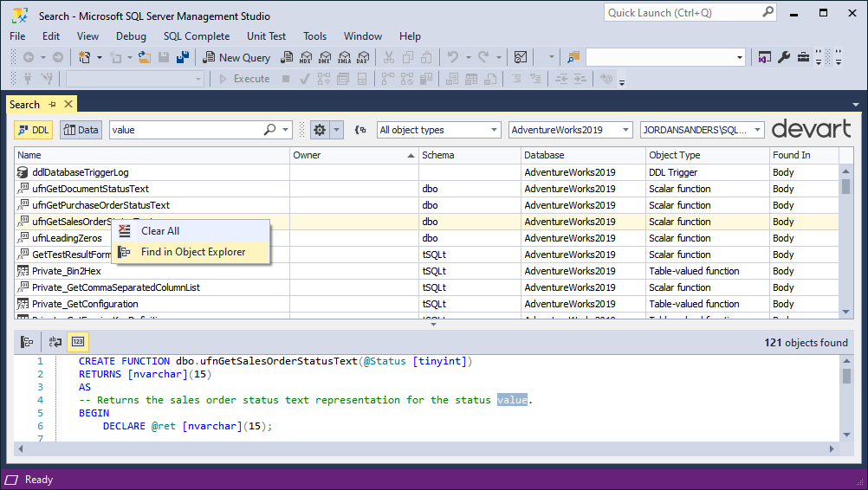The height and width of the screenshot is (490, 868).
Task: Click the Quick Launch search magnifier
Action: click(x=768, y=12)
